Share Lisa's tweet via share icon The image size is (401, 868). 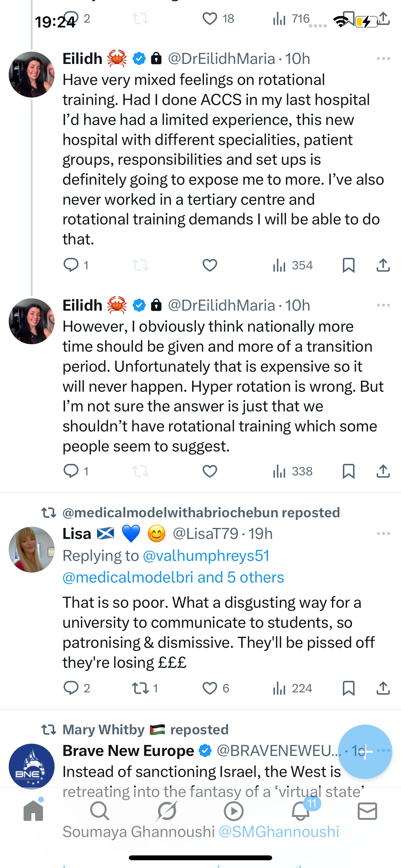click(x=383, y=688)
